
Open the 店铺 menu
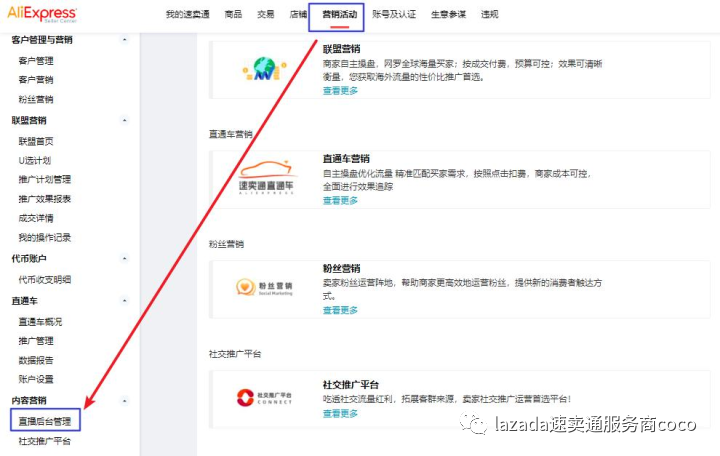298,14
